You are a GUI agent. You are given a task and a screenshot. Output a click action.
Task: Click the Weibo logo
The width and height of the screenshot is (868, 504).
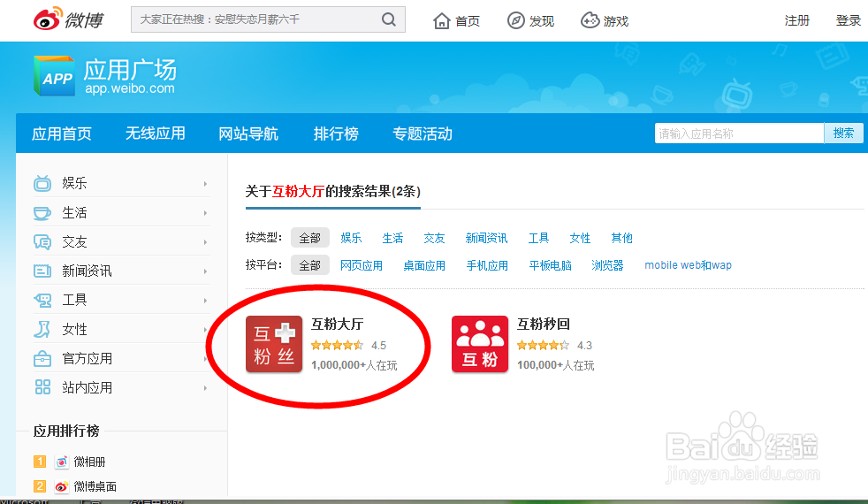(x=68, y=20)
